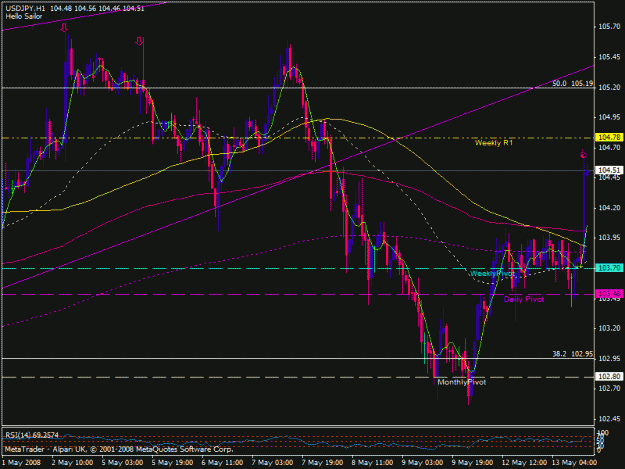This screenshot has width=625, height=469.
Task: Click the '13 May 04:00' time axis label
Action: 574,463
